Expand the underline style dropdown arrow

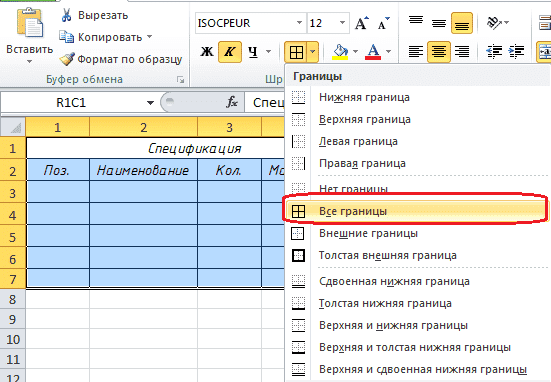pyautogui.click(x=269, y=52)
